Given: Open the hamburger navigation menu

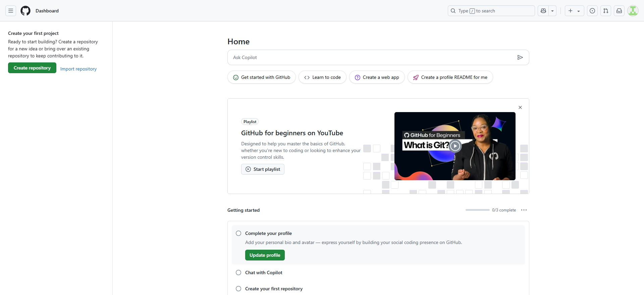Looking at the screenshot, I should tap(11, 11).
